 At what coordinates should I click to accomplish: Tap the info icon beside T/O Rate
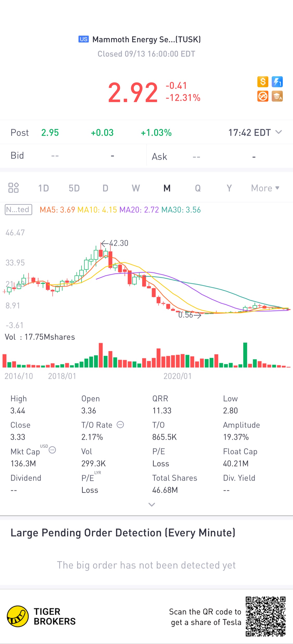pos(120,425)
